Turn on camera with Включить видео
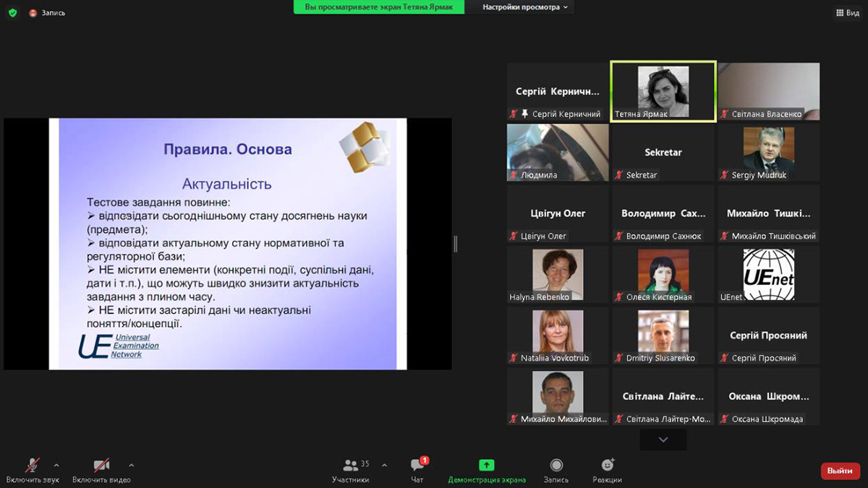Image resolution: width=868 pixels, height=488 pixels. 101,469
